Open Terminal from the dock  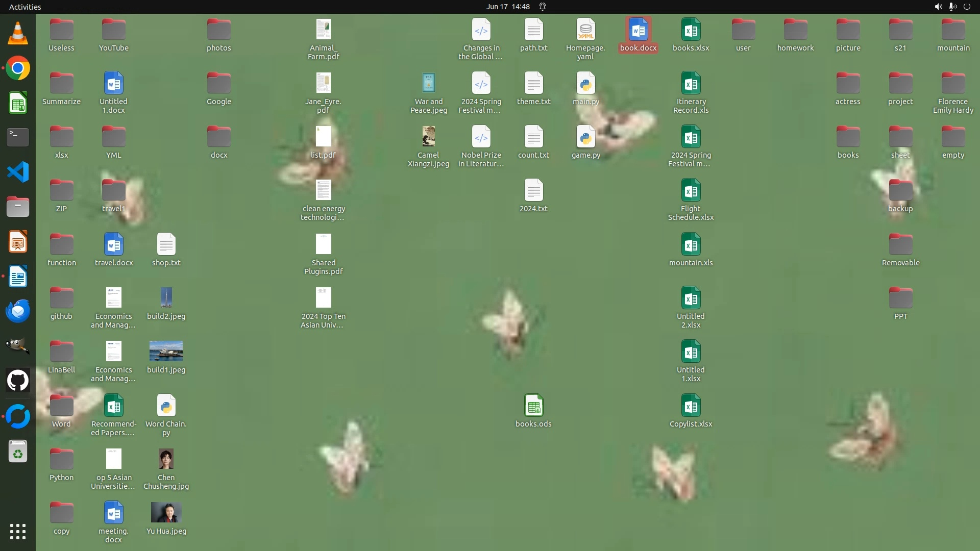(x=18, y=137)
